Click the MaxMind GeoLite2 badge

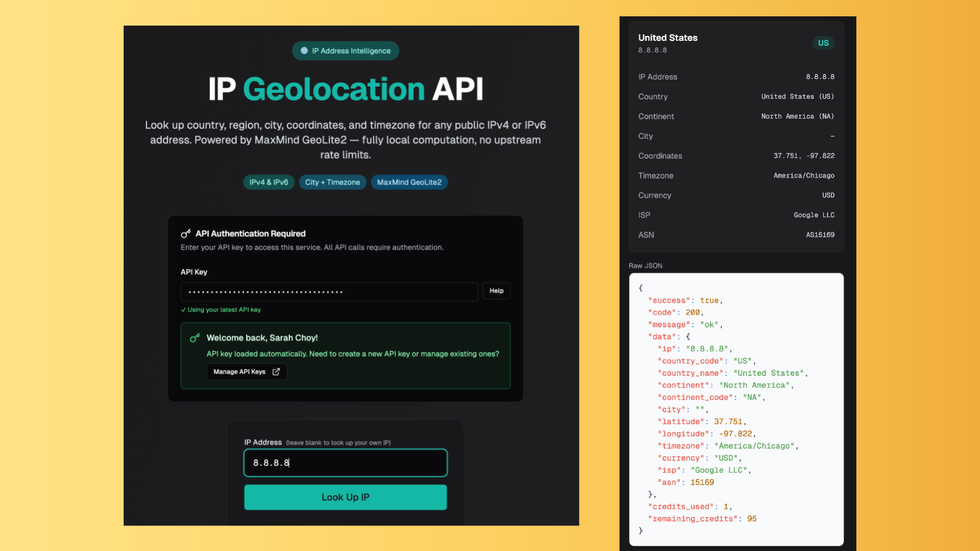(x=409, y=182)
